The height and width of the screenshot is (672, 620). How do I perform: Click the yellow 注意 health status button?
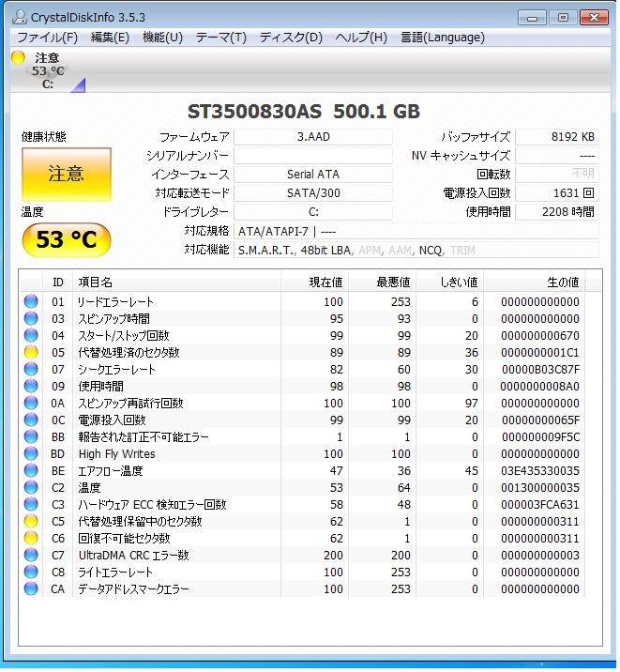click(x=67, y=174)
